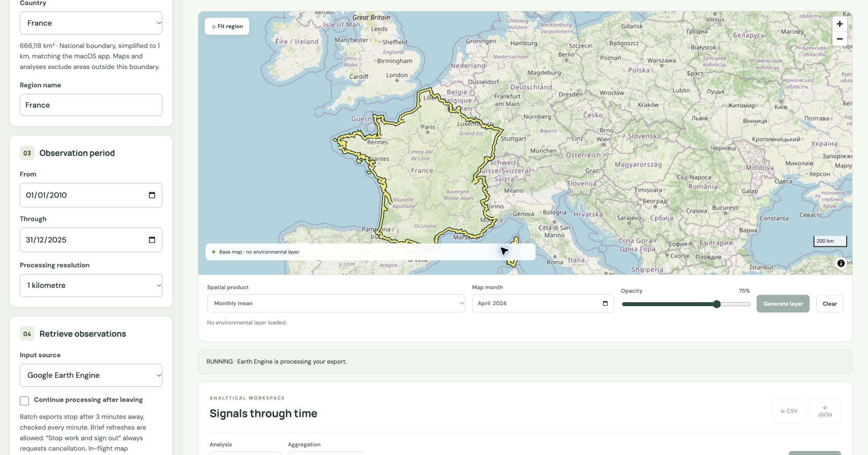The image size is (868, 455).
Task: Open calendar picker for From date
Action: [152, 195]
